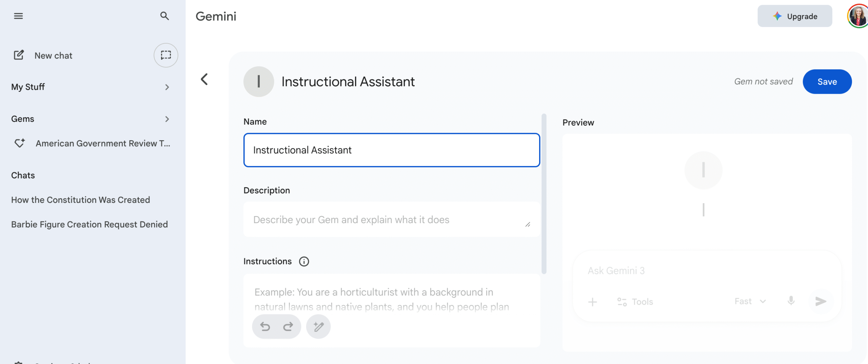868x364 pixels.
Task: Start a temporary chat via dashed-square icon
Action: click(166, 55)
